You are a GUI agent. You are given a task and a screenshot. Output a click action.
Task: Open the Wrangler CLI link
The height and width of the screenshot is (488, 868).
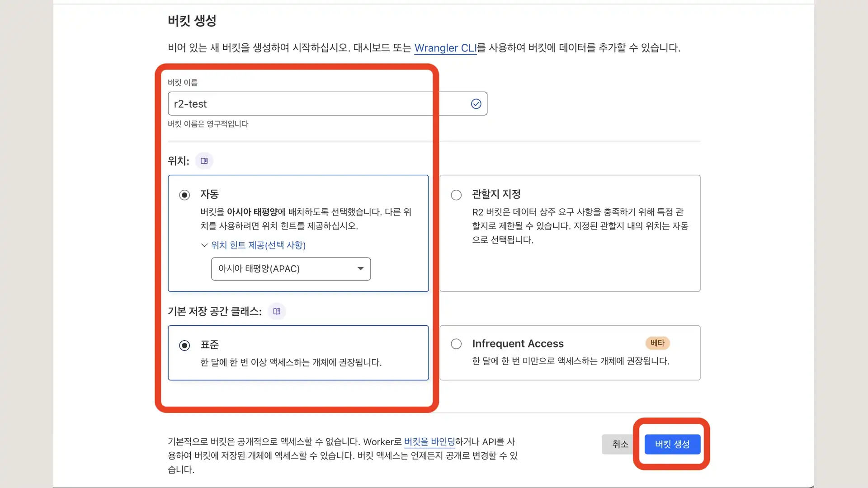click(x=445, y=48)
